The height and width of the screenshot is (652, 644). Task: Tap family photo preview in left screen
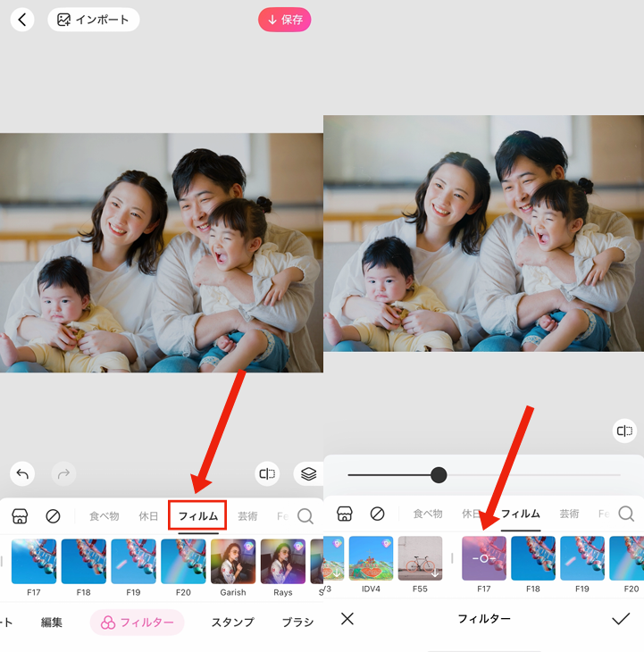click(x=162, y=253)
